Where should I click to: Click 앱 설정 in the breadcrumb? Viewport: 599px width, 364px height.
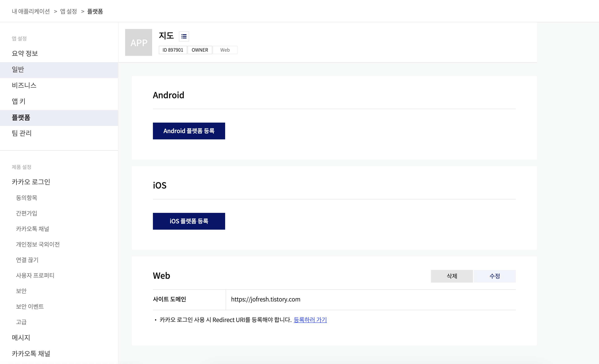[x=68, y=11]
